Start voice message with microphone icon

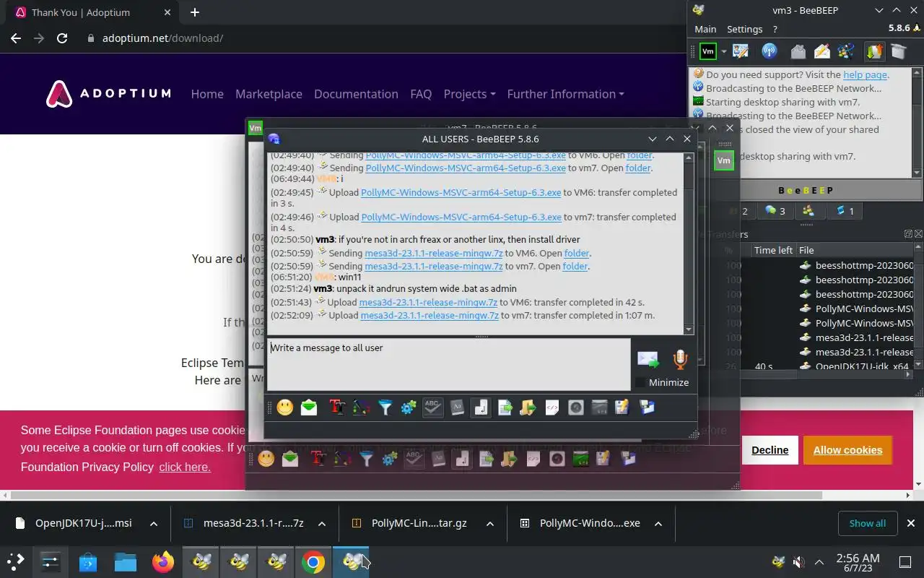679,359
